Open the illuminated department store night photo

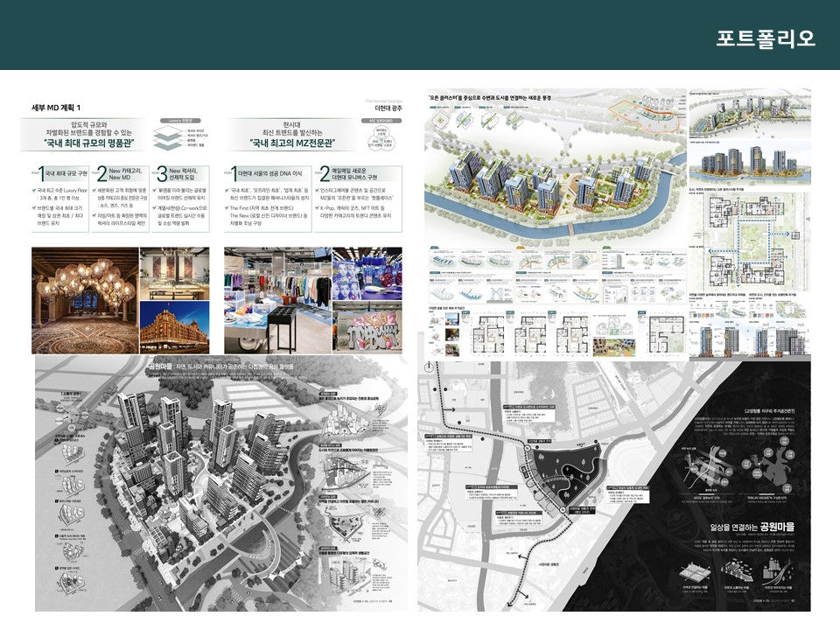(x=175, y=327)
